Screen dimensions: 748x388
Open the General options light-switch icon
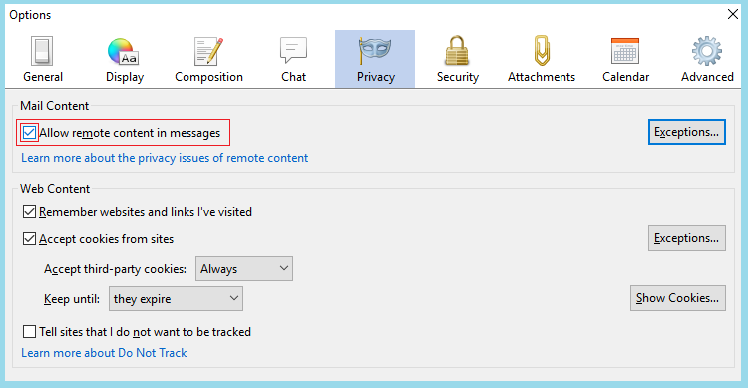coord(42,51)
